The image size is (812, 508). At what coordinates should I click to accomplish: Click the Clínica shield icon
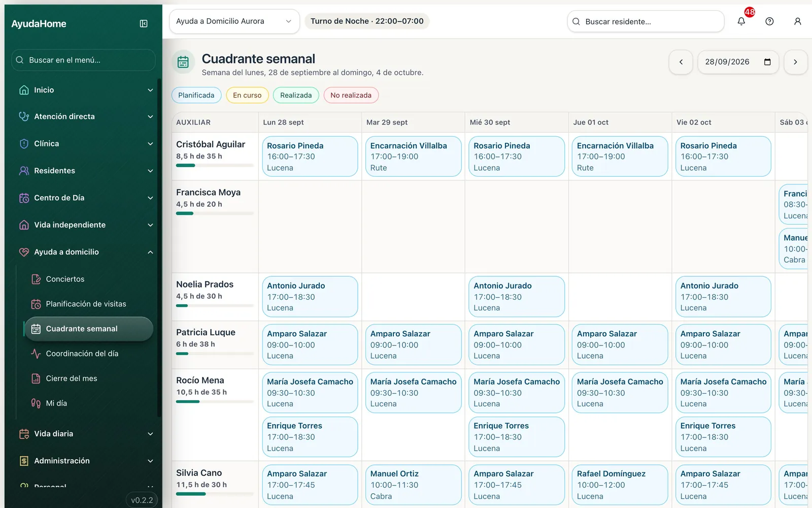pyautogui.click(x=24, y=144)
